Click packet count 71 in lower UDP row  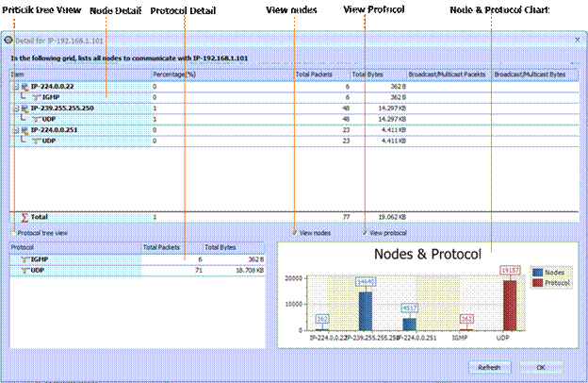click(199, 271)
